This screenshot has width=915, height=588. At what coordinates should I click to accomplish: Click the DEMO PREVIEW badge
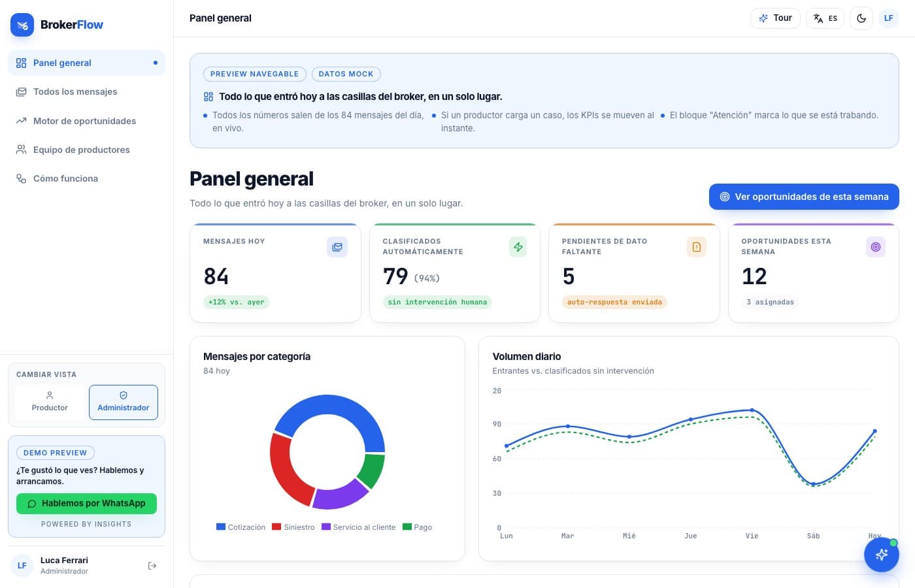coord(55,453)
